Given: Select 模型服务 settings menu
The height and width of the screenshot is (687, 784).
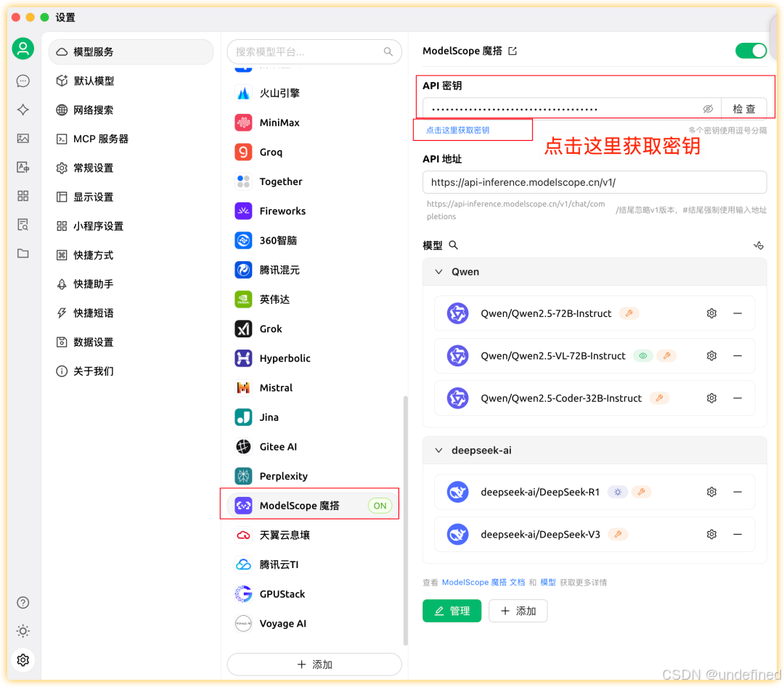Looking at the screenshot, I should (x=131, y=52).
